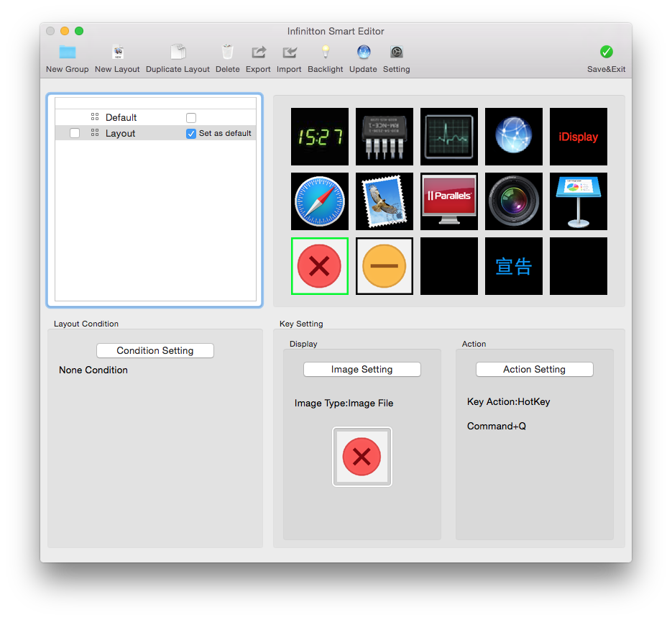The height and width of the screenshot is (620, 672).
Task: Select the Default layout row
Action: tap(121, 118)
